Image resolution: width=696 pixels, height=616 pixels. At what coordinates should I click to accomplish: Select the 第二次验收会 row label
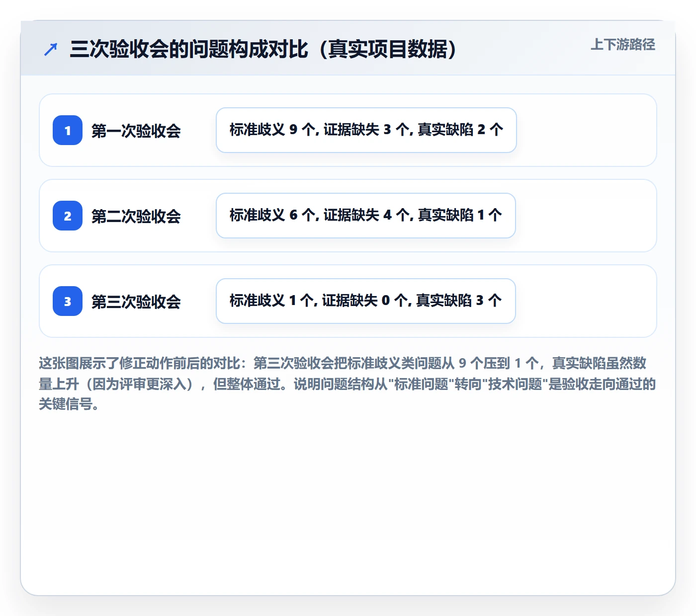[136, 216]
